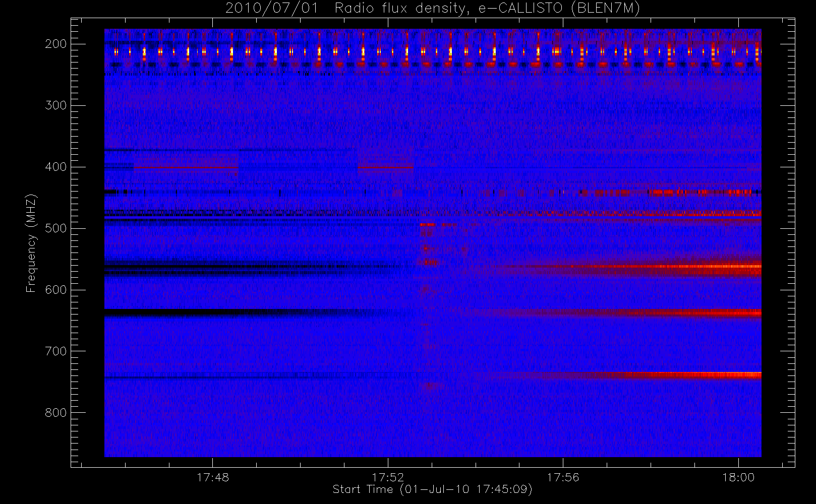Click the 500 frequency tick label

[55, 228]
